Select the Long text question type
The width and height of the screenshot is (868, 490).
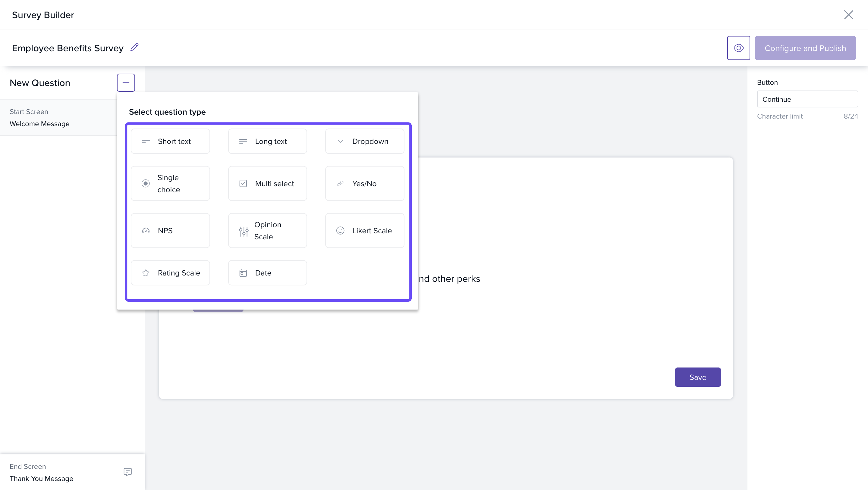tap(267, 141)
